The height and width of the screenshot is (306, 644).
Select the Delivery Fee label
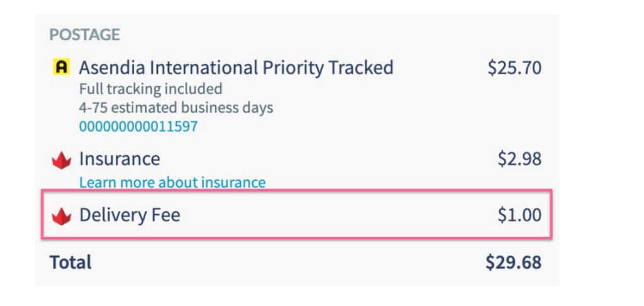click(x=130, y=215)
